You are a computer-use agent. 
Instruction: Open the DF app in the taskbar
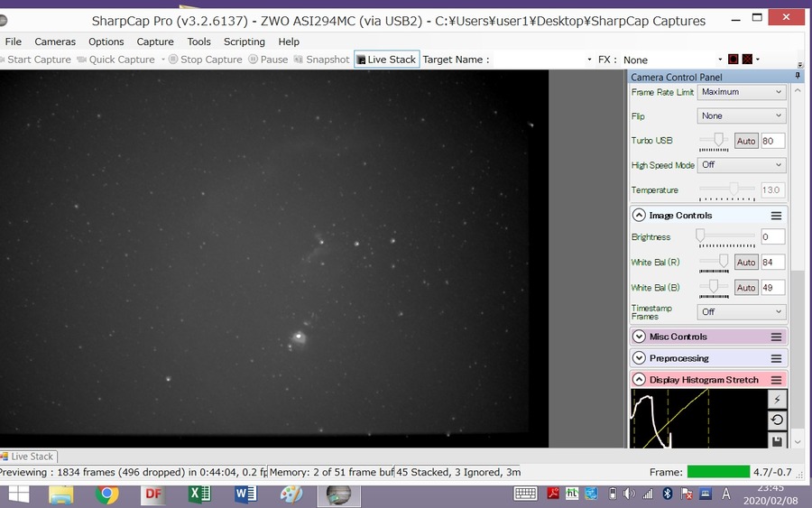click(x=152, y=494)
